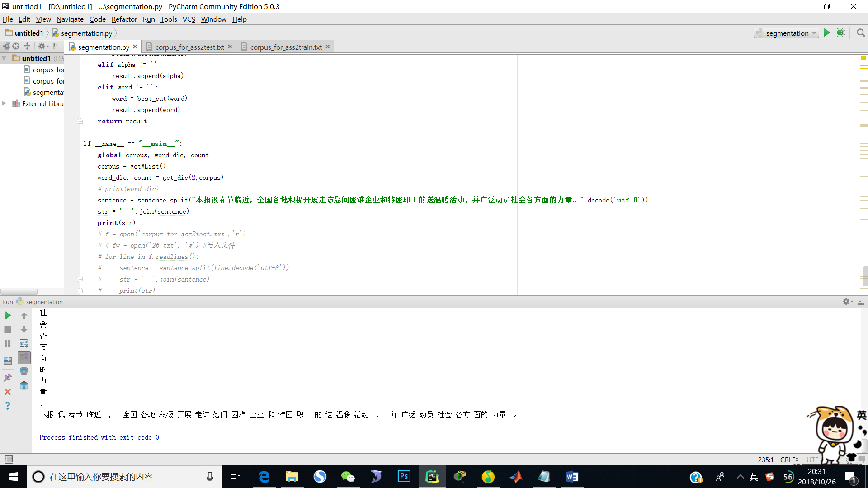Rerun segmentation in the Run panel

tap(8, 315)
